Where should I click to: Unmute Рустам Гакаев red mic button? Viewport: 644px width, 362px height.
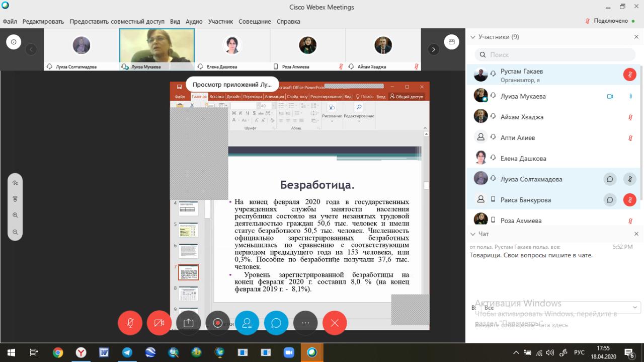click(630, 75)
